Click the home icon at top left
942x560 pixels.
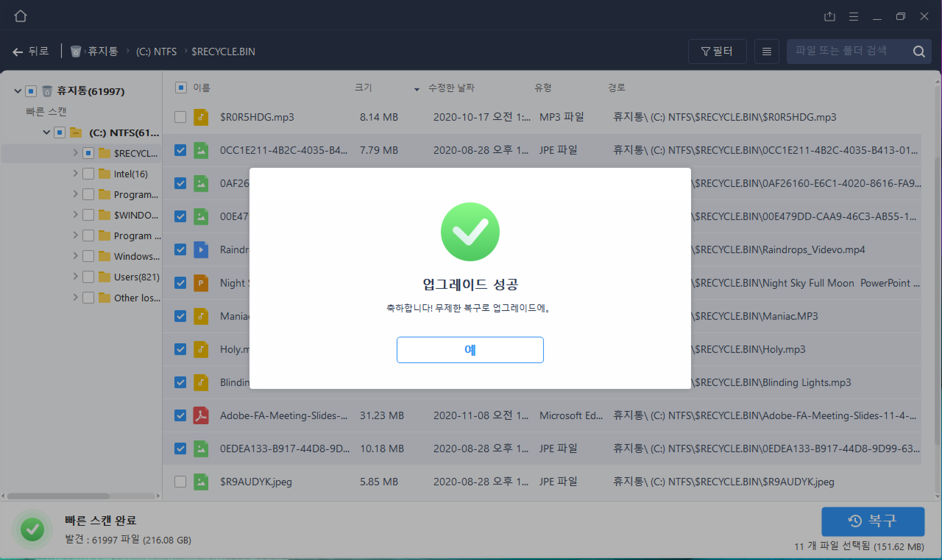[x=20, y=16]
